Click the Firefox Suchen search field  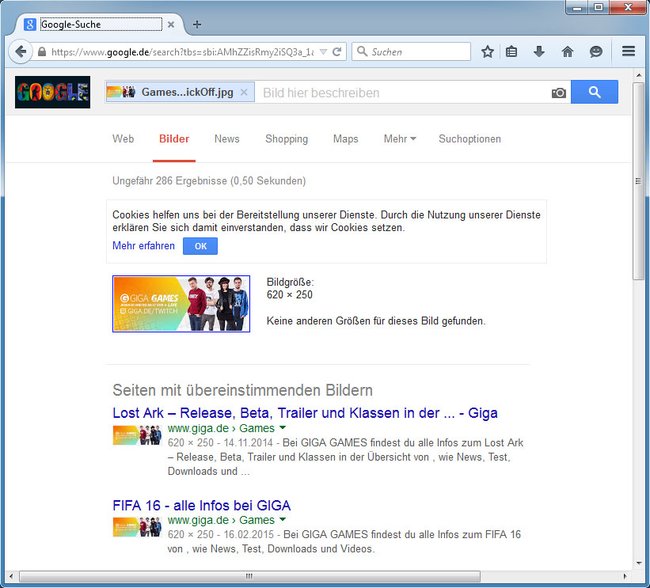[411, 52]
